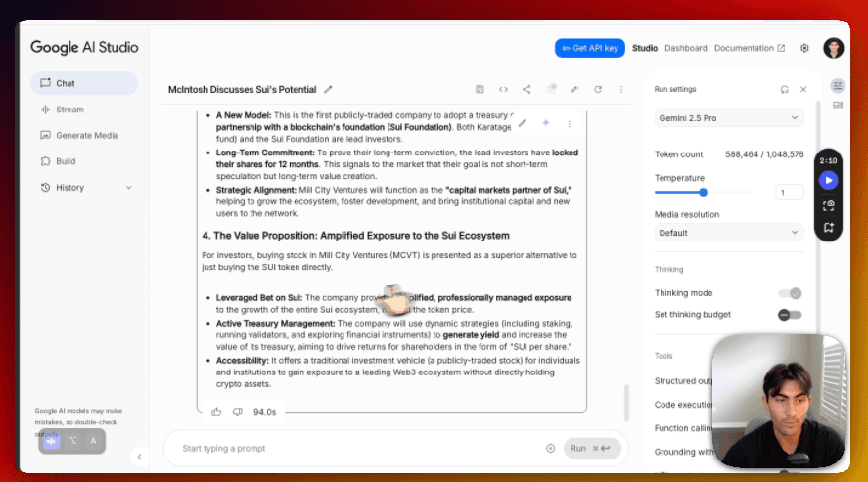
Task: Select Generate Media in the sidebar
Action: click(x=86, y=136)
